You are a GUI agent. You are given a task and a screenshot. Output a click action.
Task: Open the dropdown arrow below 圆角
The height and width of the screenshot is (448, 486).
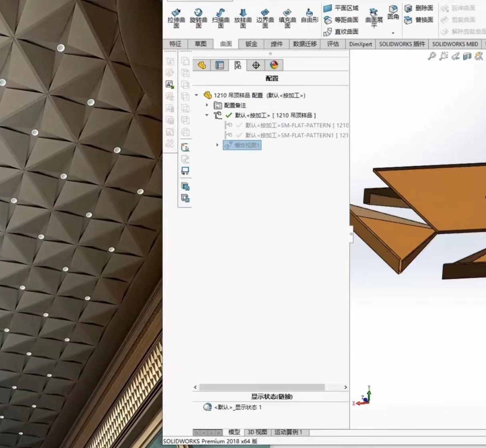[x=393, y=33]
